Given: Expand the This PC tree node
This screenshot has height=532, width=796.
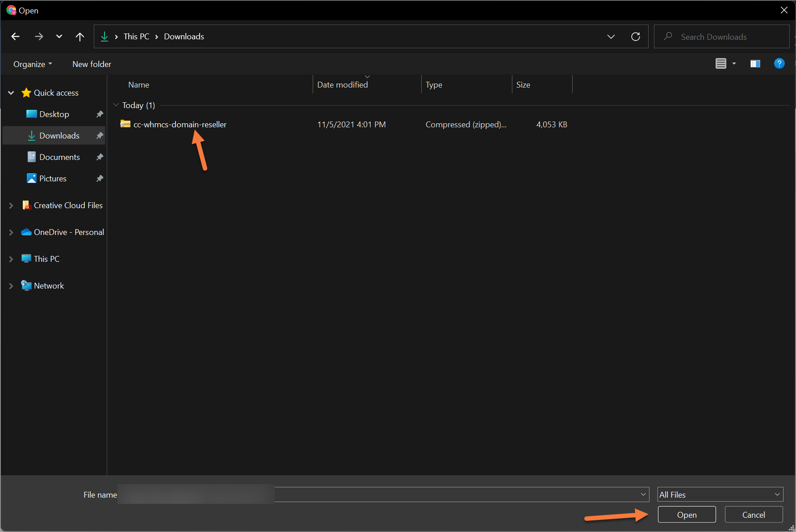Looking at the screenshot, I should (11, 259).
